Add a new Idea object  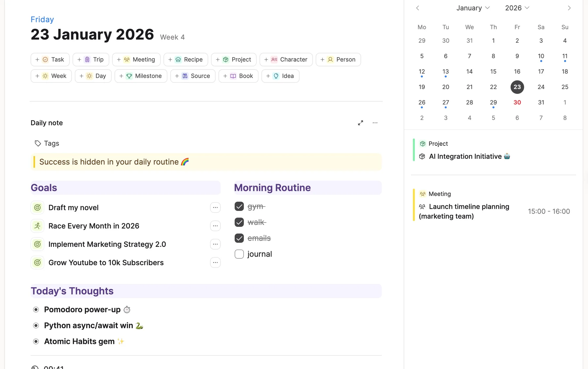[280, 76]
